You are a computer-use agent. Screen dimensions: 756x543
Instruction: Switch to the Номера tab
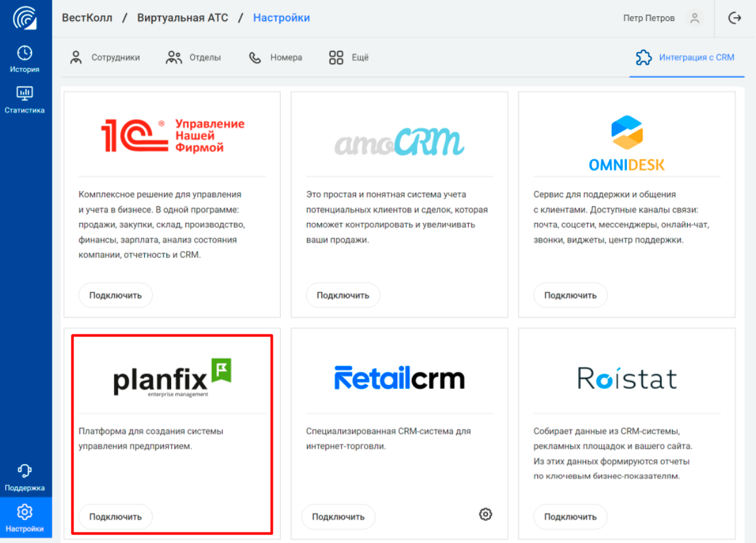coord(275,58)
